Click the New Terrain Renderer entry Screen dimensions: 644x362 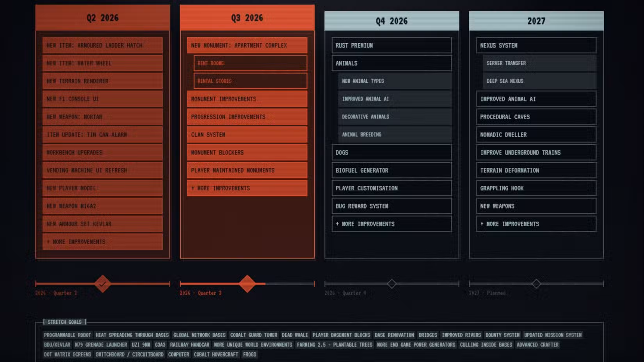tap(103, 81)
